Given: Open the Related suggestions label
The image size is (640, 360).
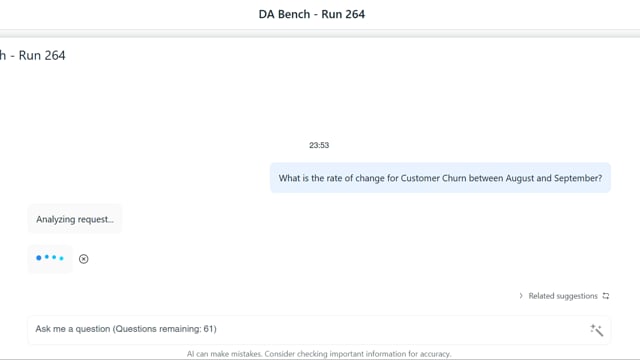Looking at the screenshot, I should point(563,296).
